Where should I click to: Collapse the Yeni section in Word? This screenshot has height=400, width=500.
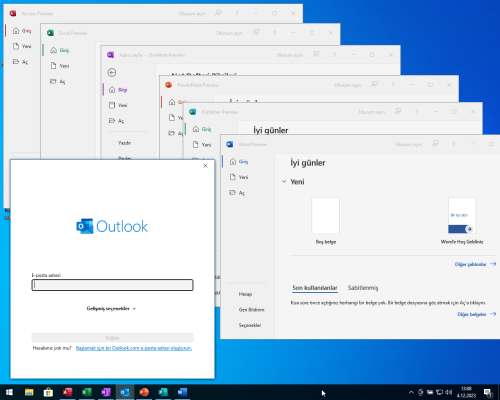coord(284,182)
